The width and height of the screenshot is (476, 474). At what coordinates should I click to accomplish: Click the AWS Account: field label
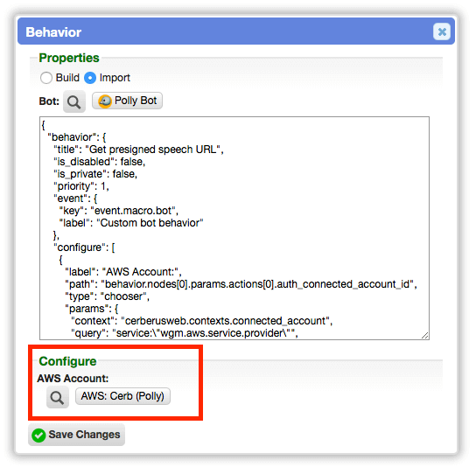coord(73,379)
